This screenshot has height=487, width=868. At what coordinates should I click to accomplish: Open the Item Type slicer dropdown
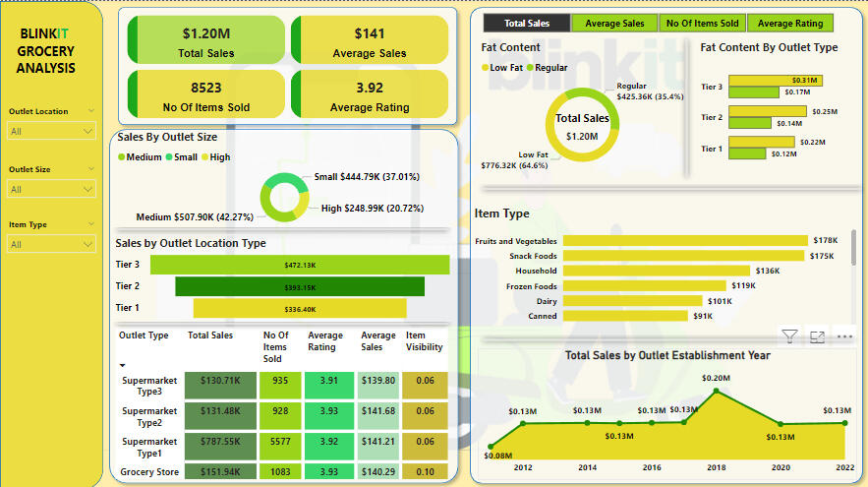pos(51,244)
